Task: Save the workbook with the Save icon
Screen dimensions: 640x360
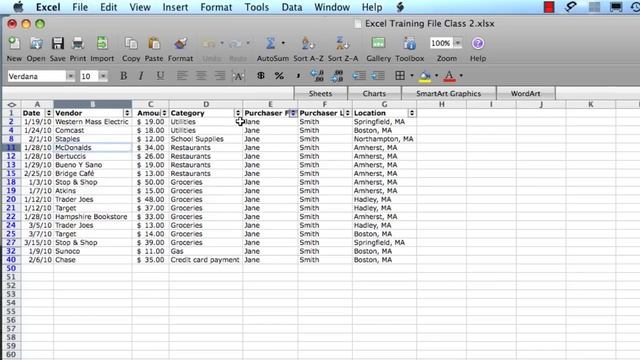Action: (58, 44)
